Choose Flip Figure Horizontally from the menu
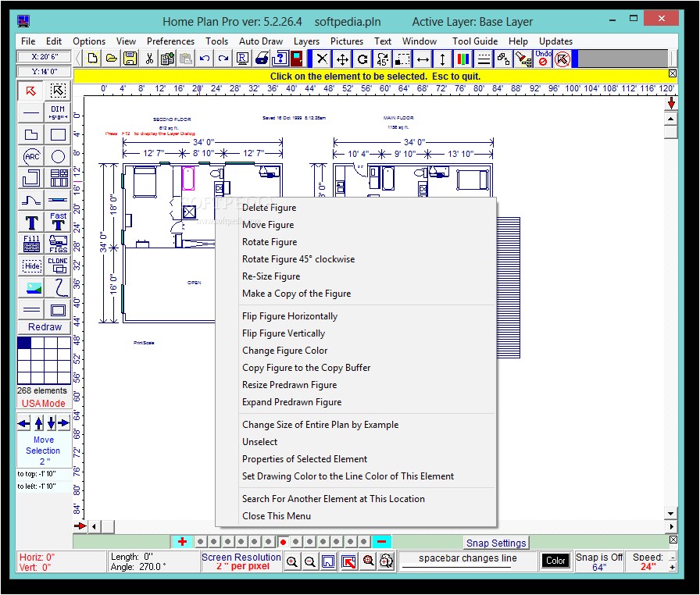Viewport: 700px width, 595px height. point(290,315)
